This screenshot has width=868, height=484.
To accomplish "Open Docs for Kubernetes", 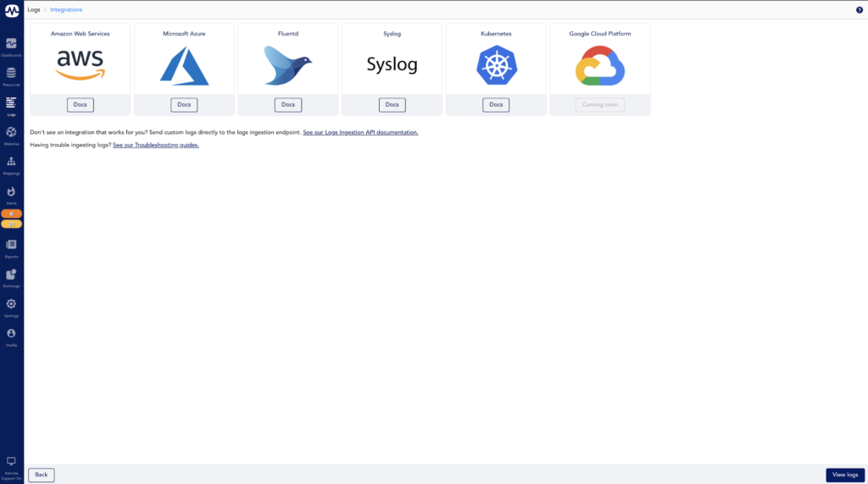I will pyautogui.click(x=496, y=104).
